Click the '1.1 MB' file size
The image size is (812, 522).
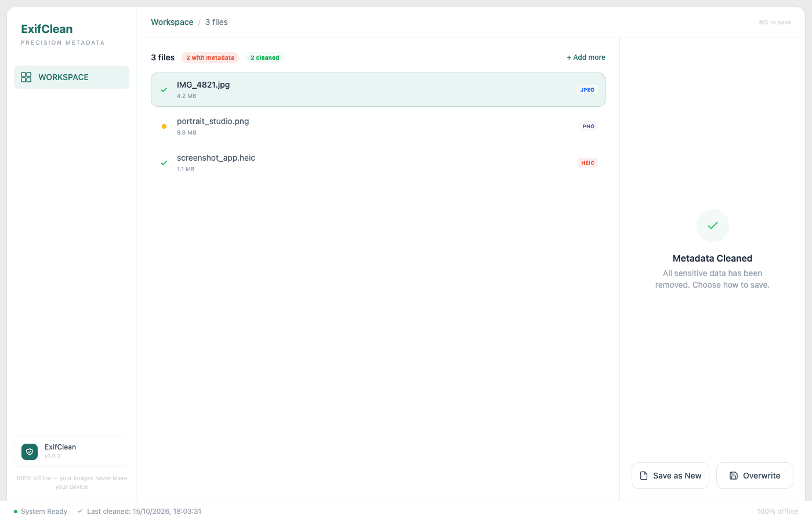pos(186,169)
